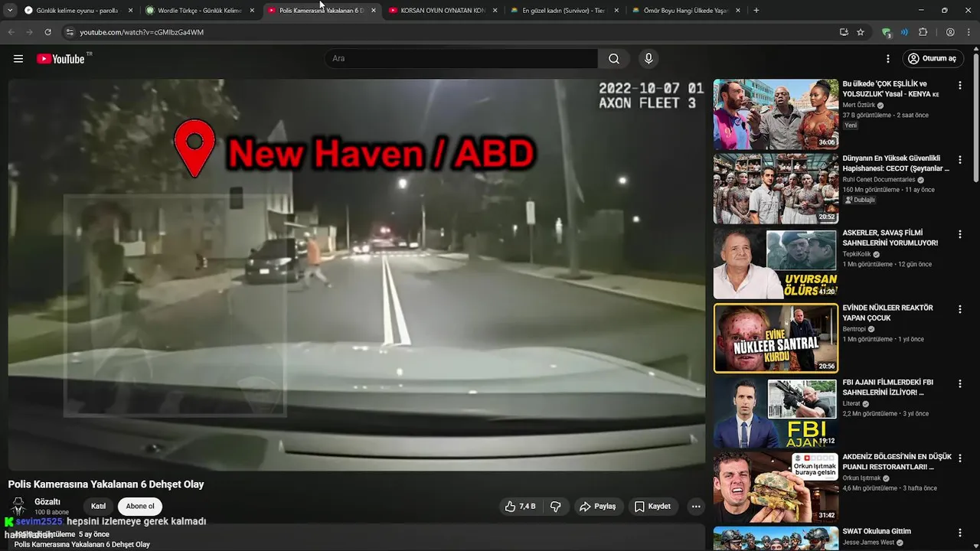Screen dimensions: 980x551
Task: Open more actions ellipsis below the video
Action: (696, 506)
